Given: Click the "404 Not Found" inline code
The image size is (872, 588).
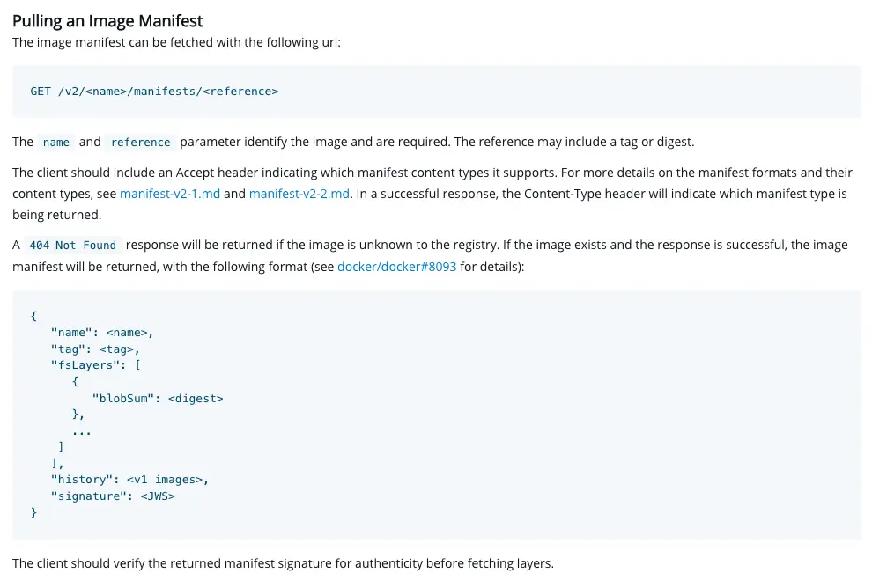Looking at the screenshot, I should 73,246.
